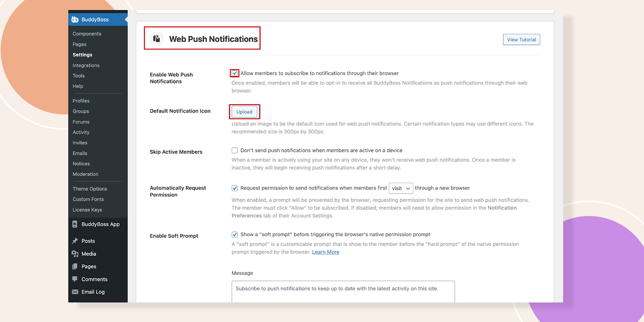Click the View Tutorial button
This screenshot has height=322, width=644.
tap(521, 39)
